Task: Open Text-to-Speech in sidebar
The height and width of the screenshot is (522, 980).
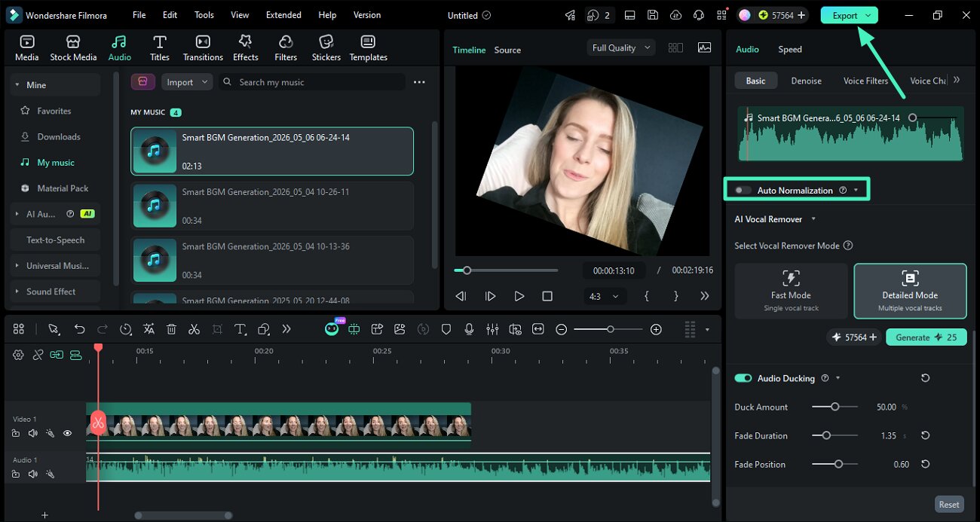Action: (x=56, y=240)
